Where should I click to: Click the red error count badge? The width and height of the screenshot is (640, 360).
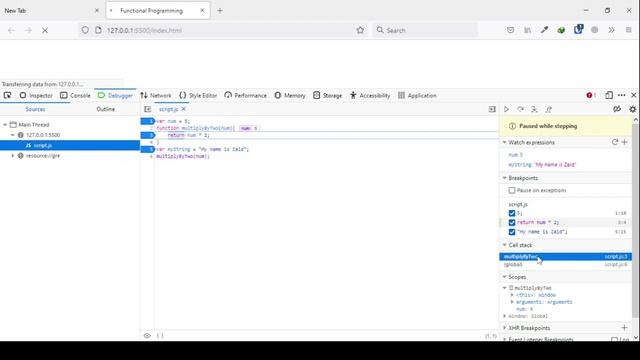click(591, 96)
